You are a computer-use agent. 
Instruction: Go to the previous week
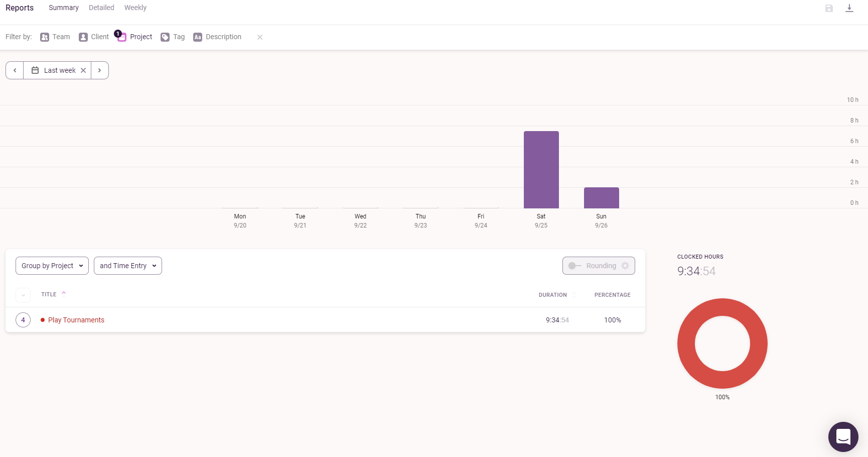(x=15, y=70)
